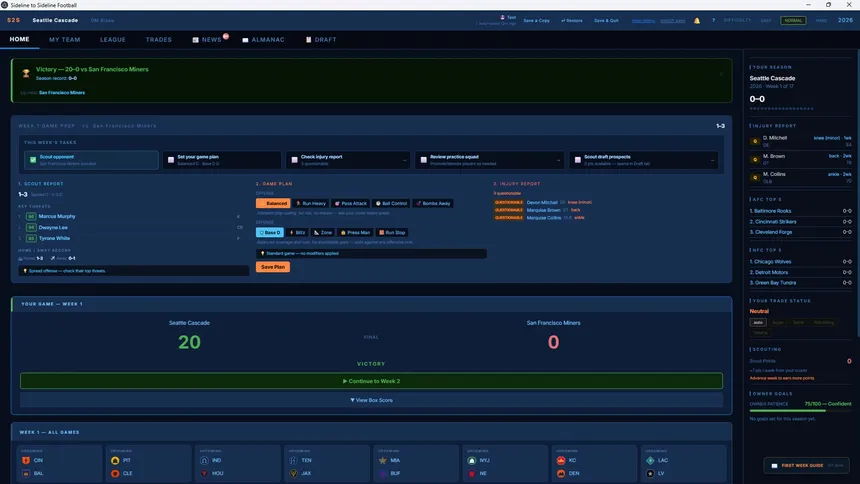The height and width of the screenshot is (484, 860).
Task: Expand the Scout draft prospects task arrow
Action: point(712,160)
